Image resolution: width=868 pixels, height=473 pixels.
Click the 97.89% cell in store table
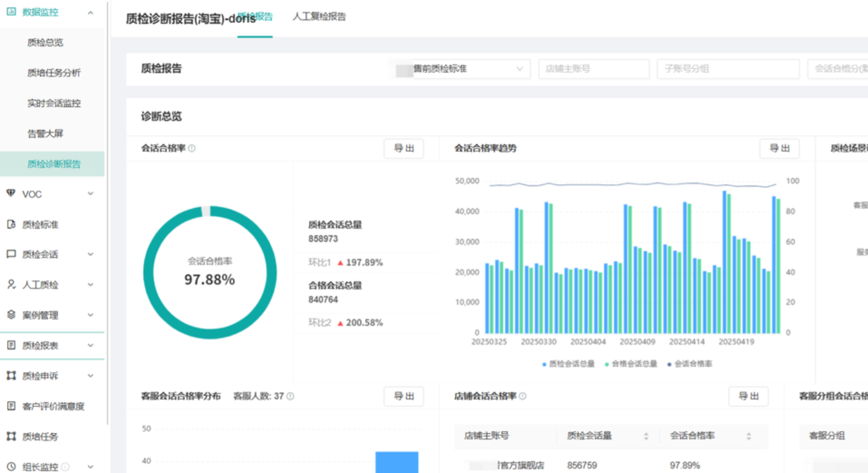pos(685,465)
